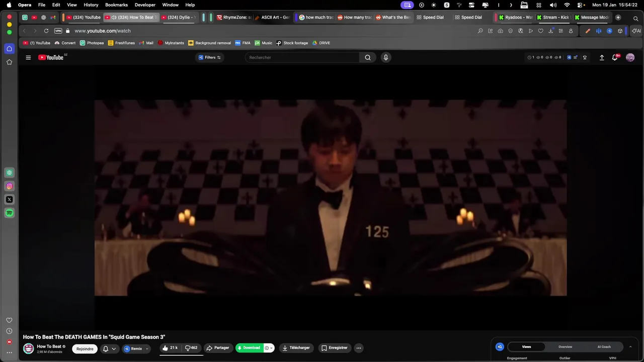This screenshot has height=362, width=644.
Task: Toggle the blue extension badge near the stats
Action: pyautogui.click(x=569, y=57)
